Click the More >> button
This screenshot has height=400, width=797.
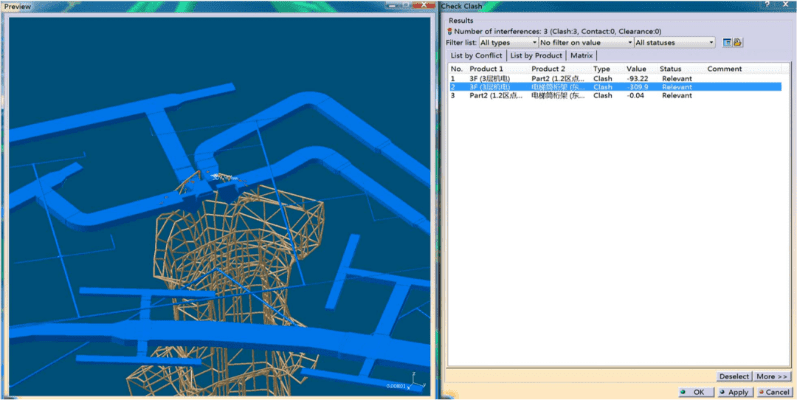(773, 376)
